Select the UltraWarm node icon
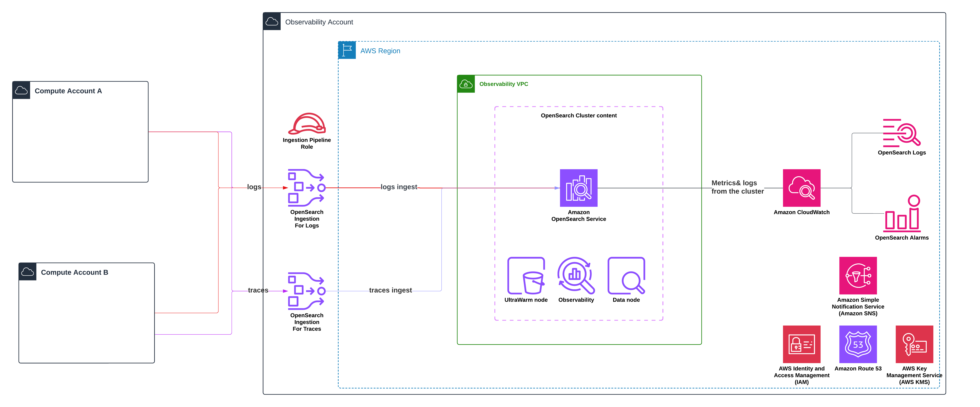The image size is (980, 407). (526, 276)
